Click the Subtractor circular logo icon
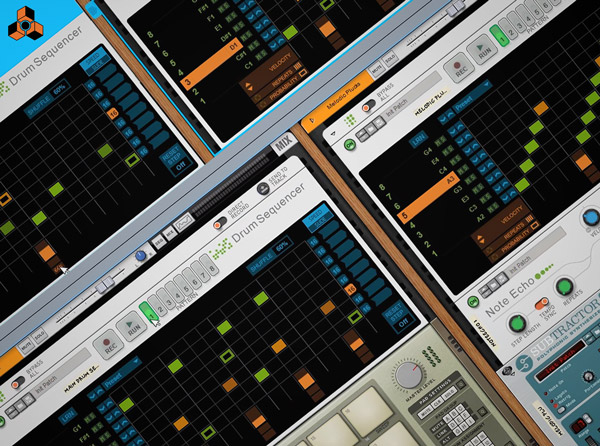Image resolution: width=600 pixels, height=446 pixels. click(x=522, y=363)
